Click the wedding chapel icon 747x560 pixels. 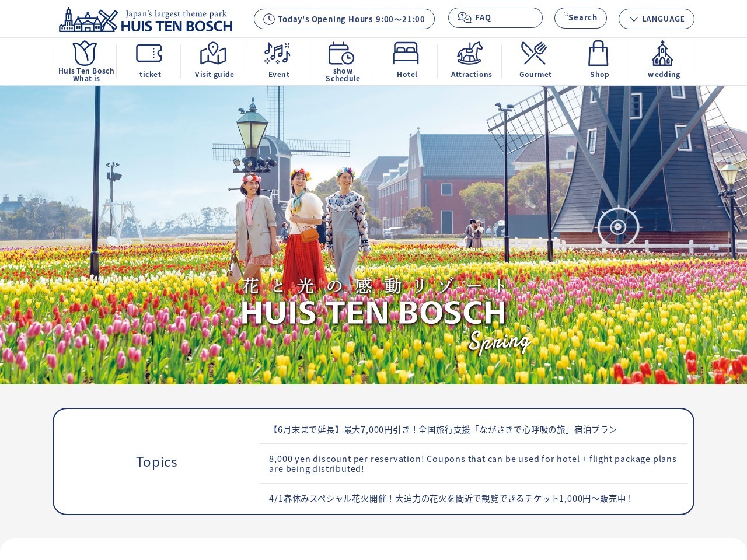(662, 53)
